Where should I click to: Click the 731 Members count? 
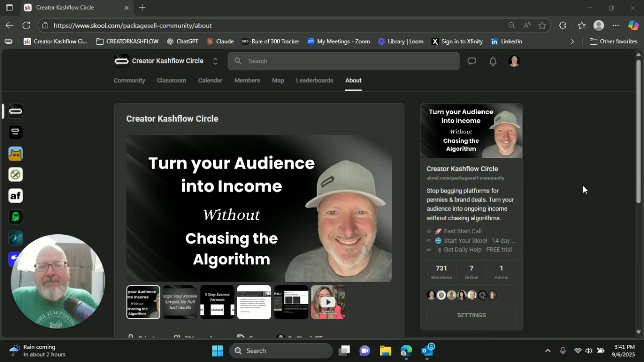point(442,272)
